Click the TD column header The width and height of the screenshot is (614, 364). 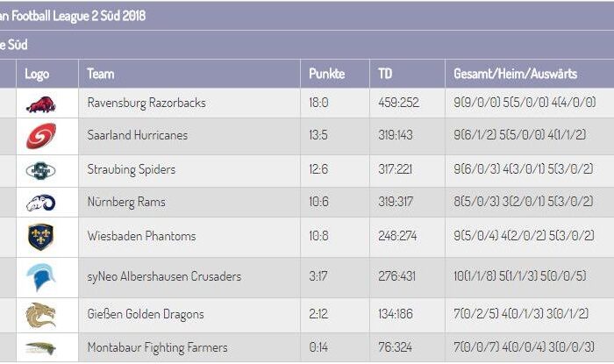[385, 75]
